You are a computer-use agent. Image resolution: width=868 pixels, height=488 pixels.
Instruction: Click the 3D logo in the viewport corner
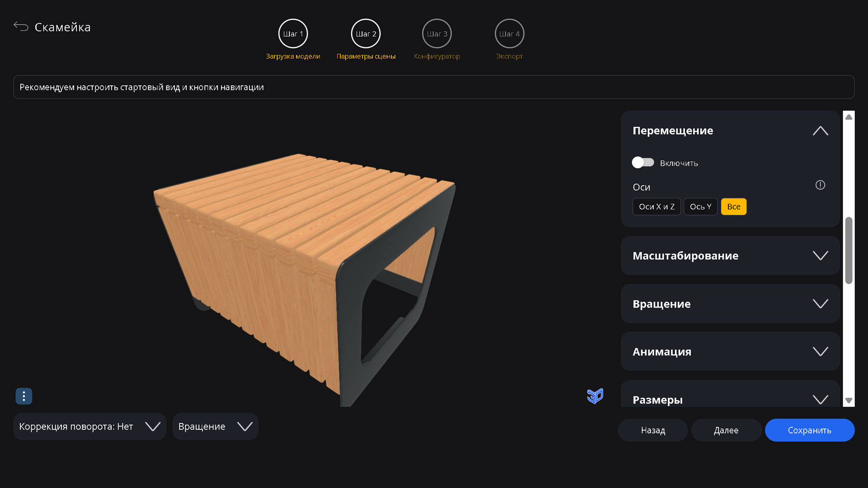coord(595,396)
